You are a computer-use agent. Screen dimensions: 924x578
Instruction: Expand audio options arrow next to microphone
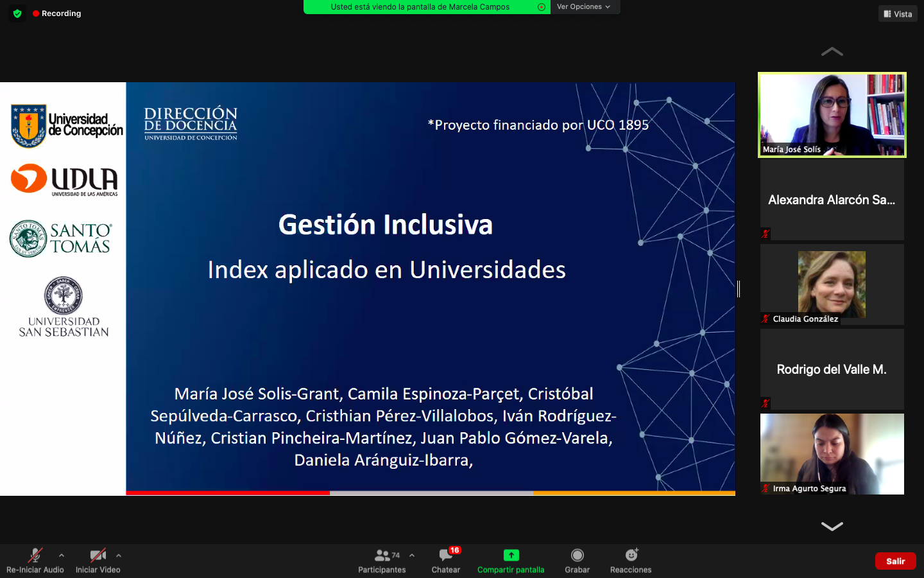pos(62,556)
